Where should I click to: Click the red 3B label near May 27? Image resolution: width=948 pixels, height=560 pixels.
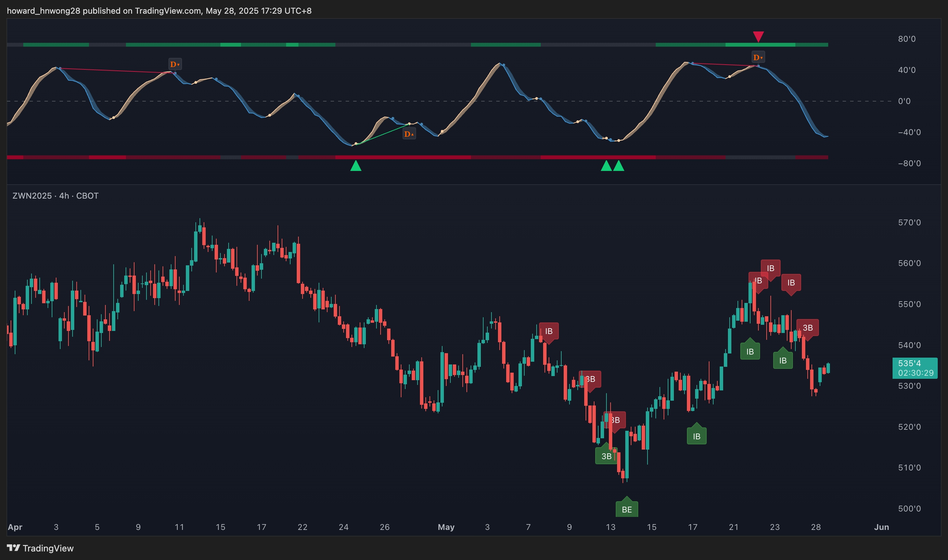[807, 328]
